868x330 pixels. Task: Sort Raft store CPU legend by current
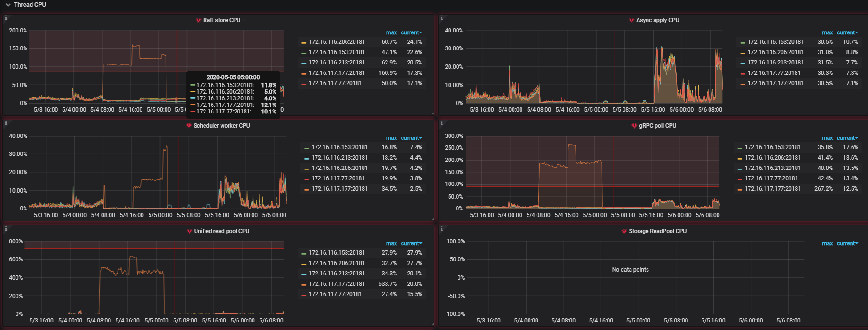411,32
